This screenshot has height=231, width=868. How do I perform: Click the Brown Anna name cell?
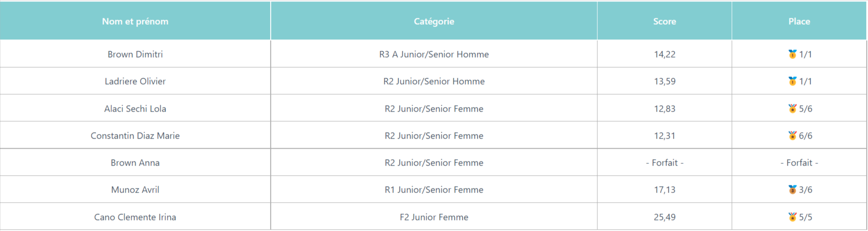tap(135, 162)
